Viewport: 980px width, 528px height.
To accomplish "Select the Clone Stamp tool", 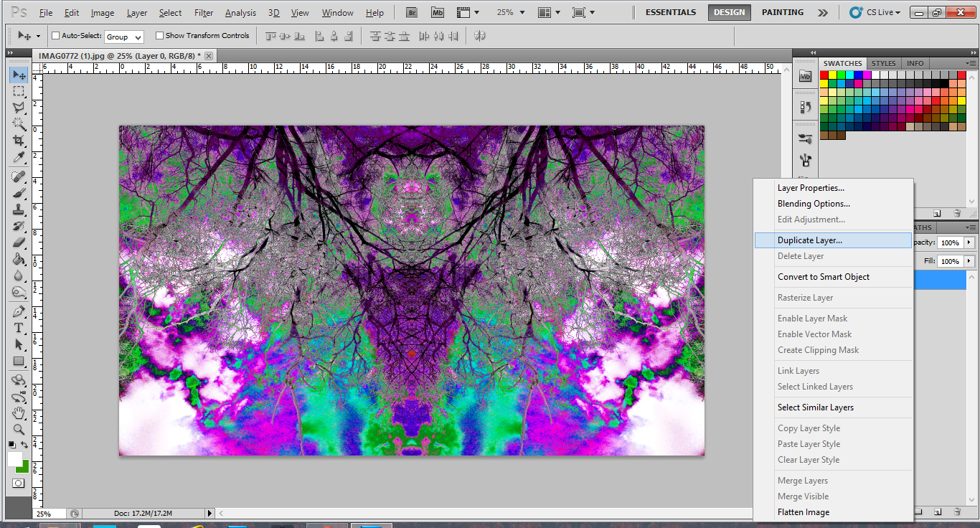I will pyautogui.click(x=19, y=209).
